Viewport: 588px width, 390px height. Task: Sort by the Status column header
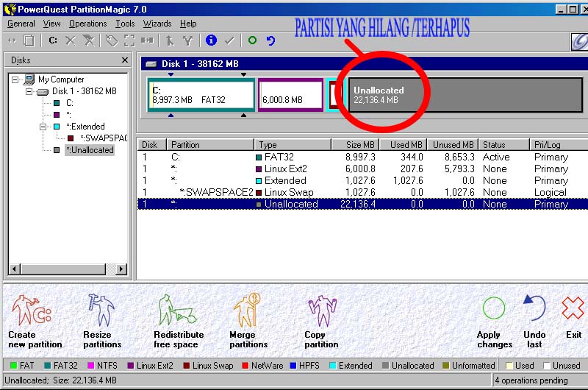pos(504,145)
